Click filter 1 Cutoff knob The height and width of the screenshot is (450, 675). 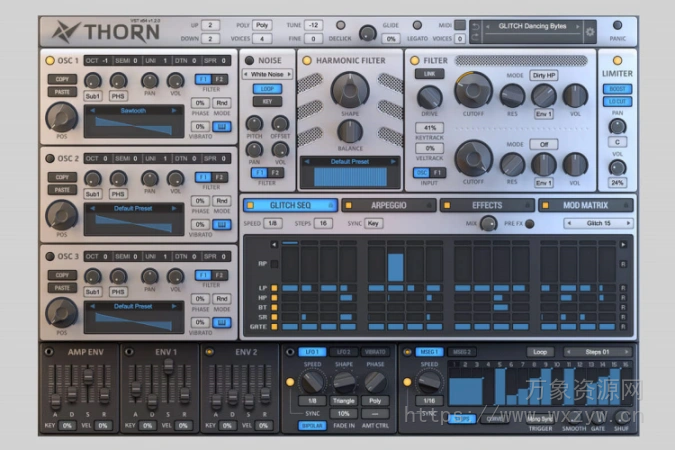(x=473, y=90)
